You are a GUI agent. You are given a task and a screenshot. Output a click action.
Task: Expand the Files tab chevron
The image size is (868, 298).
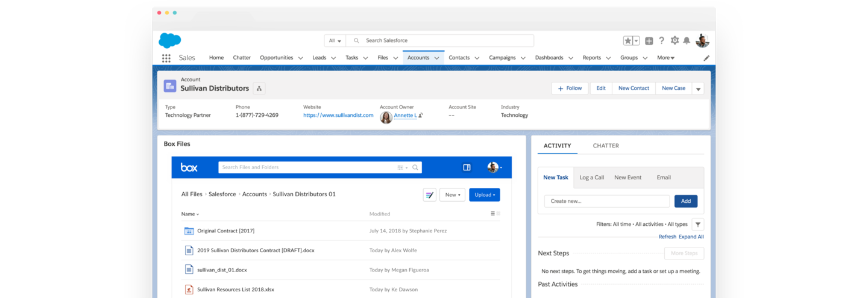395,58
